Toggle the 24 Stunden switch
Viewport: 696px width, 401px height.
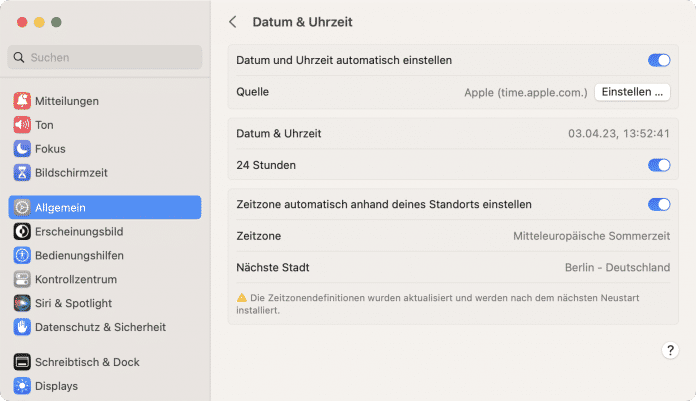659,165
